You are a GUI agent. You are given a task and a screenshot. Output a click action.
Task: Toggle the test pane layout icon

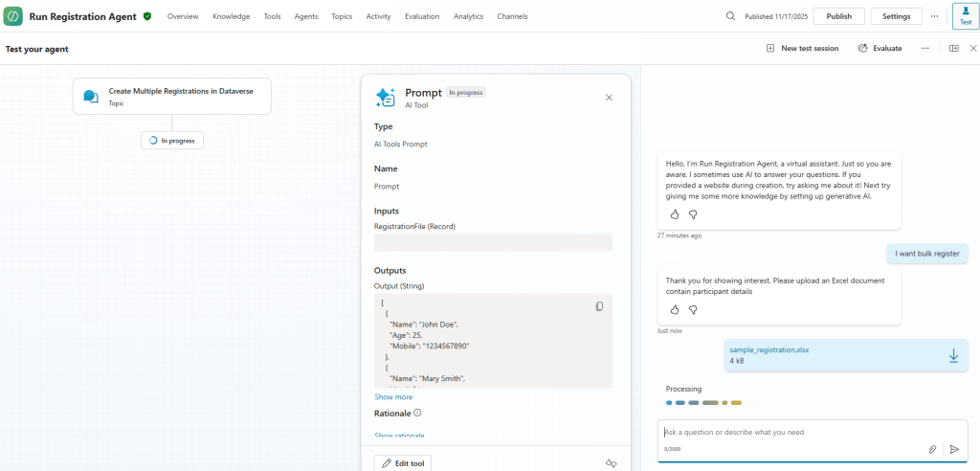953,48
